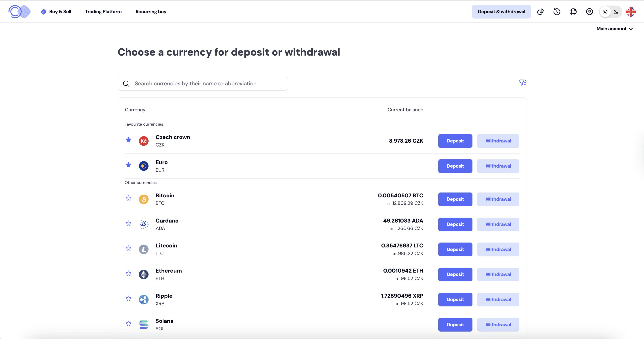This screenshot has width=644, height=339.
Task: Click the 3,973.26 CZK balance
Action: tap(406, 141)
